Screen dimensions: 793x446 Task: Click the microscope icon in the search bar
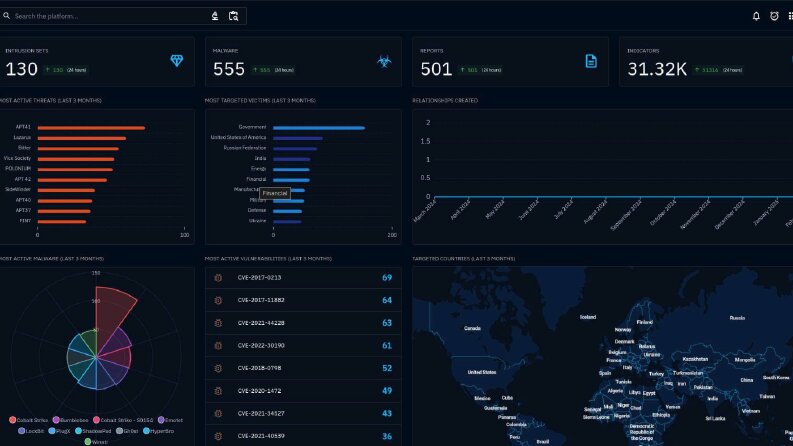pyautogui.click(x=215, y=16)
